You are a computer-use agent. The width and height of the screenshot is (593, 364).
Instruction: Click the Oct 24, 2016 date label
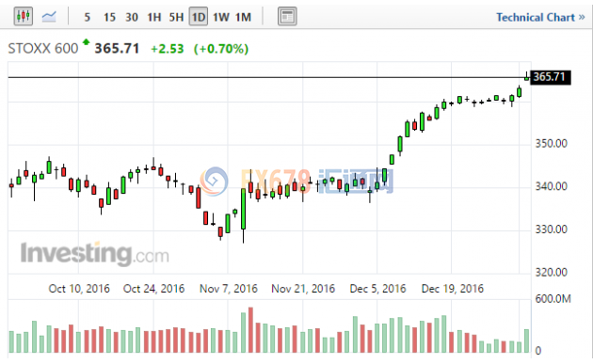click(154, 289)
